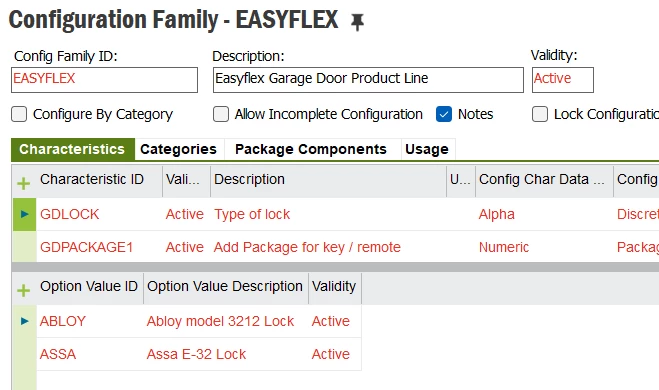Toggle Allow Incomplete Configuration checkbox
Screen dimensions: 659x390
pos(221,114)
